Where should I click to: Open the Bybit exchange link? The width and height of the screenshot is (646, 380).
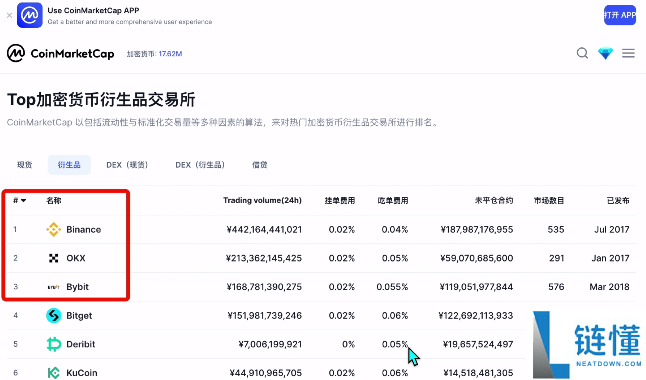[77, 287]
